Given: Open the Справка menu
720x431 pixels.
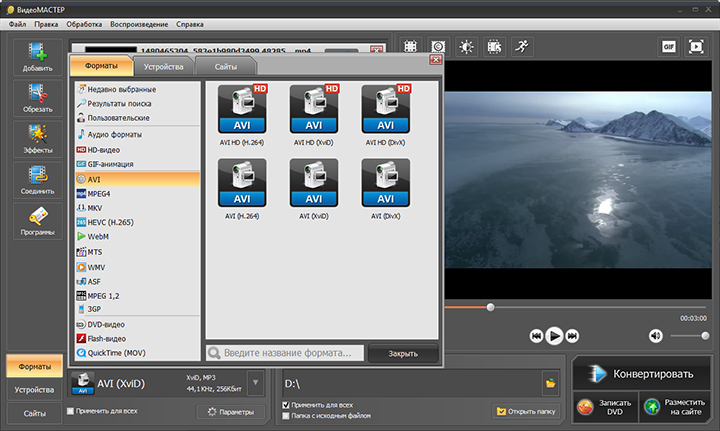Looking at the screenshot, I should tap(190, 24).
